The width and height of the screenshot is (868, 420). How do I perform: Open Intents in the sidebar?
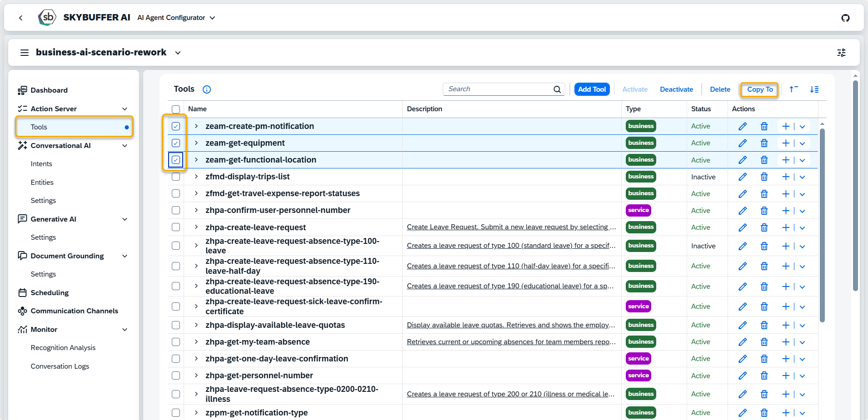coord(41,164)
